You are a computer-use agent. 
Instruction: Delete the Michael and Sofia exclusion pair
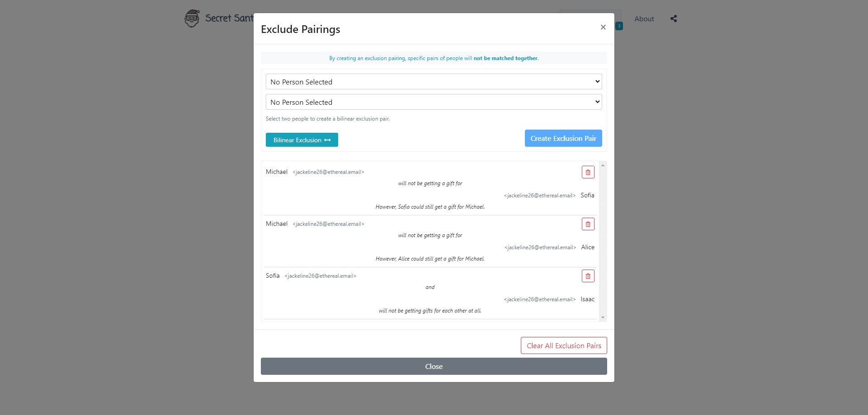click(x=588, y=172)
